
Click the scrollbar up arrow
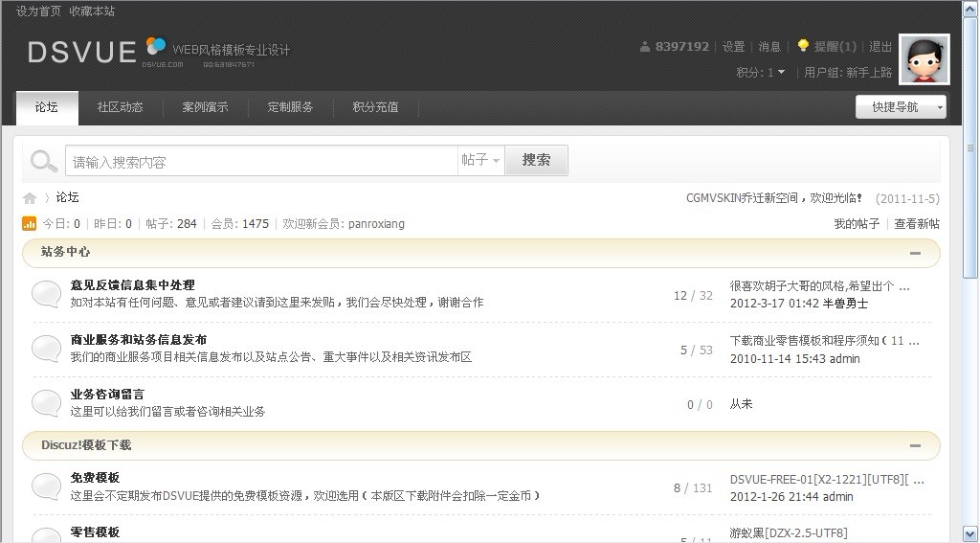(970, 9)
